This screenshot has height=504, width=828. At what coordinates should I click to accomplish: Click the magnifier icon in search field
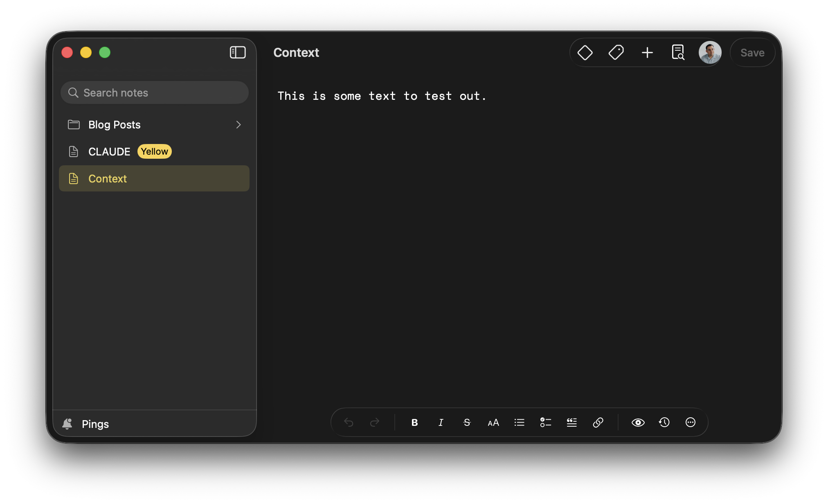(73, 92)
